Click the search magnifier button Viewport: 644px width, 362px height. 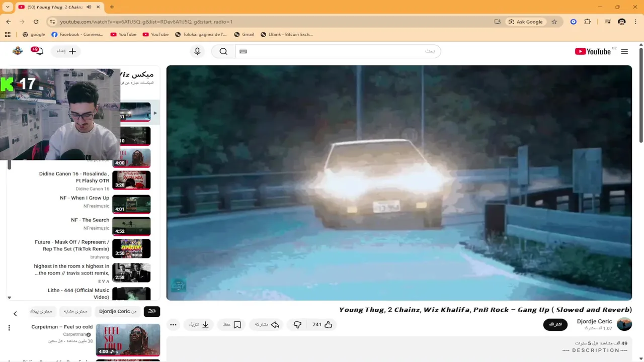coord(223,51)
